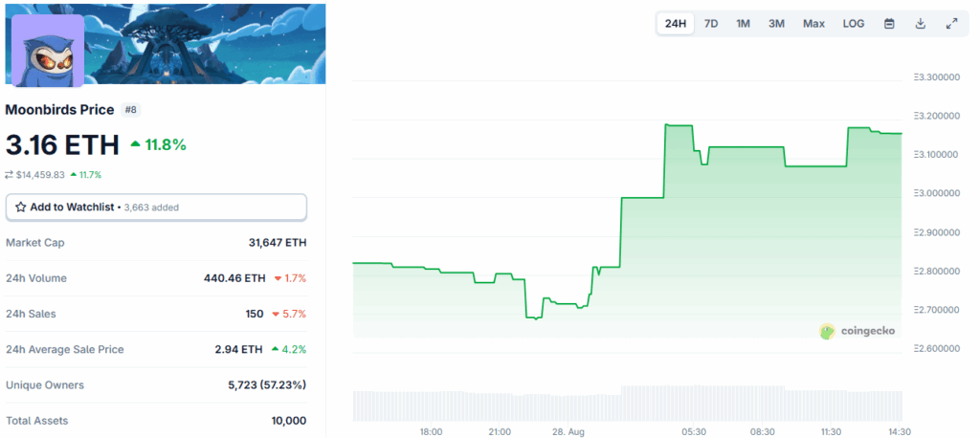The height and width of the screenshot is (438, 980).
Task: Show the 1M chart range
Action: tap(743, 24)
